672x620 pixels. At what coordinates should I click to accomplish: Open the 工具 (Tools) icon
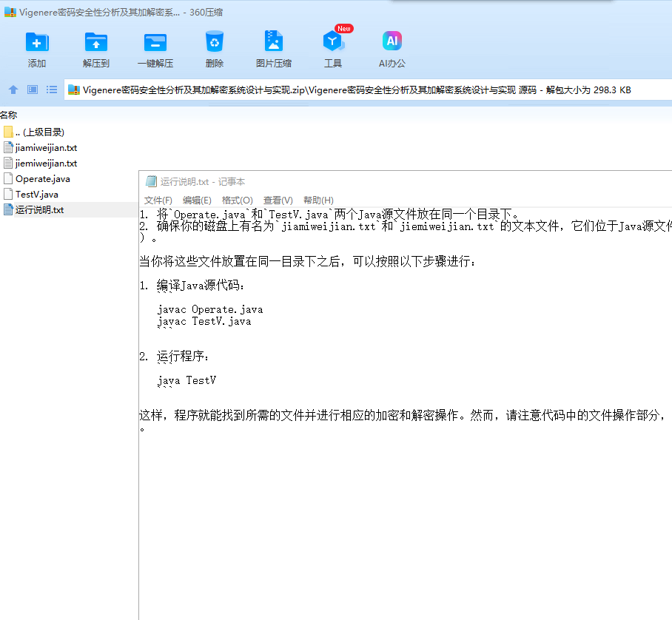coord(333,41)
